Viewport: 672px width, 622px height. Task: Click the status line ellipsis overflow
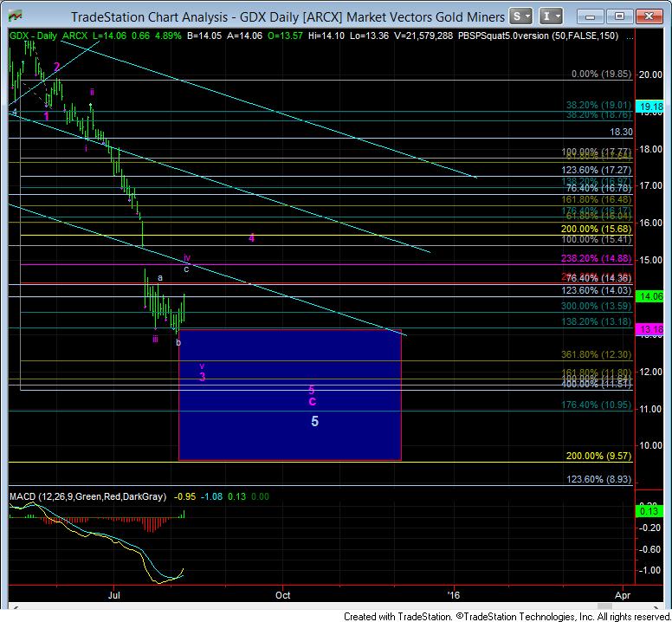click(x=630, y=37)
